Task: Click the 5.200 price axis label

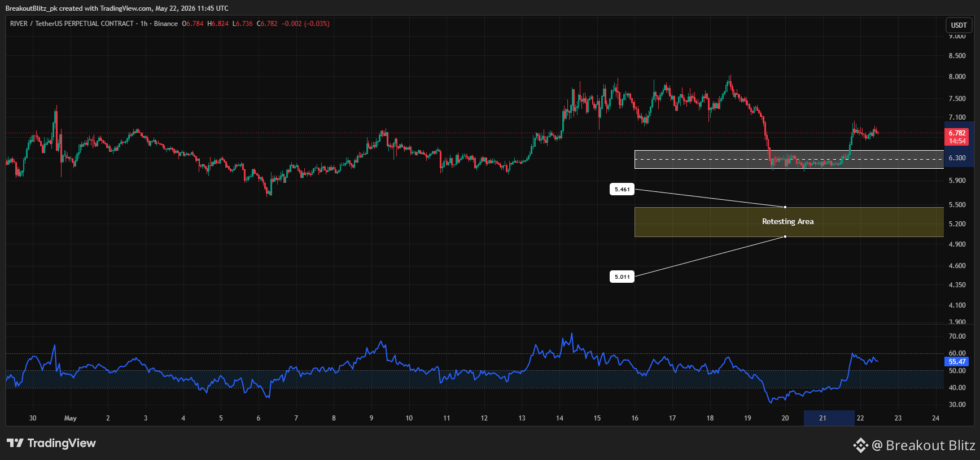Action: (x=957, y=224)
